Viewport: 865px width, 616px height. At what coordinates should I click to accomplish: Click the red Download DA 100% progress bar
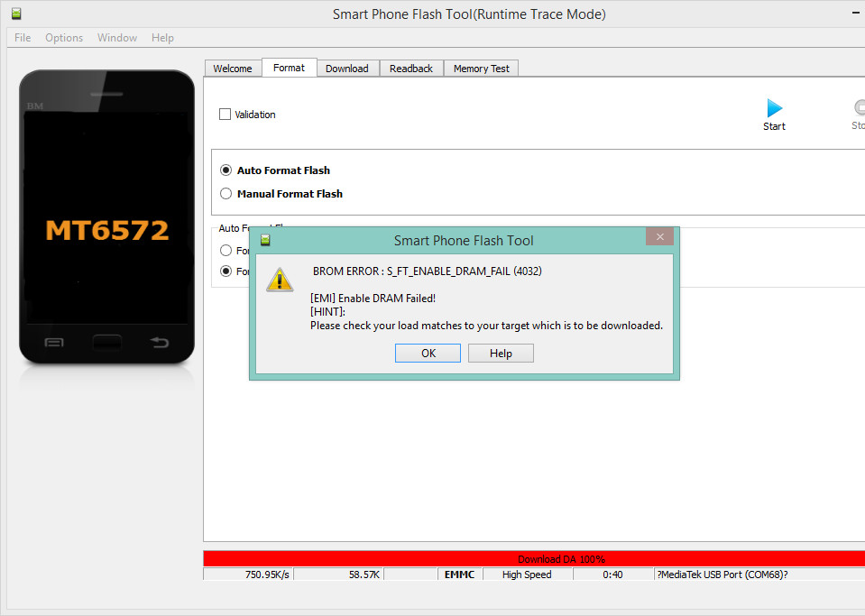click(534, 558)
